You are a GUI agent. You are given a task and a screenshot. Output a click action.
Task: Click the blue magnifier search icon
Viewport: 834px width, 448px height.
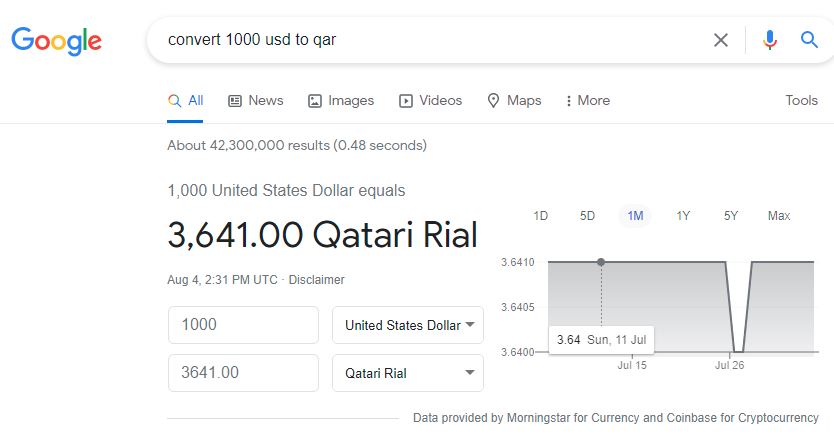pos(809,39)
